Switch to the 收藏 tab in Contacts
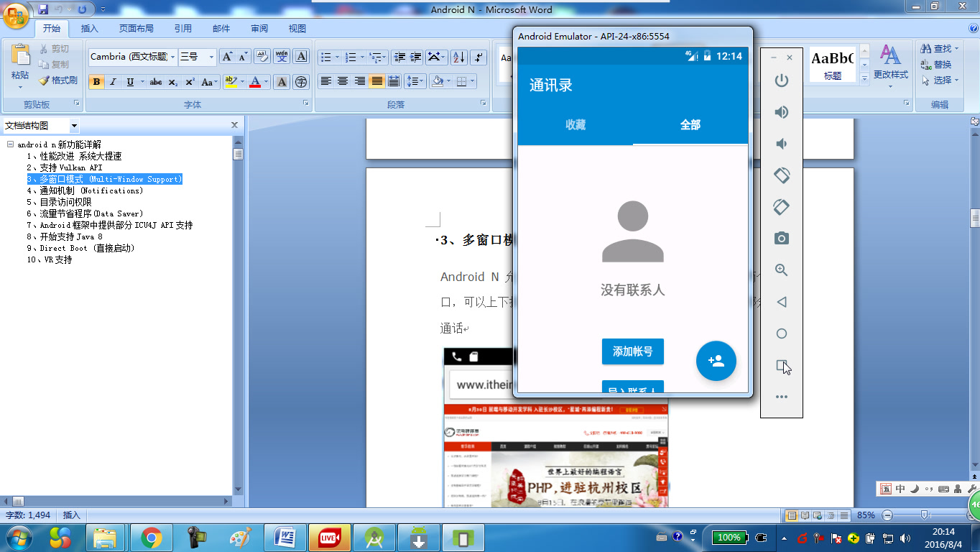Image resolution: width=980 pixels, height=552 pixels. [575, 125]
